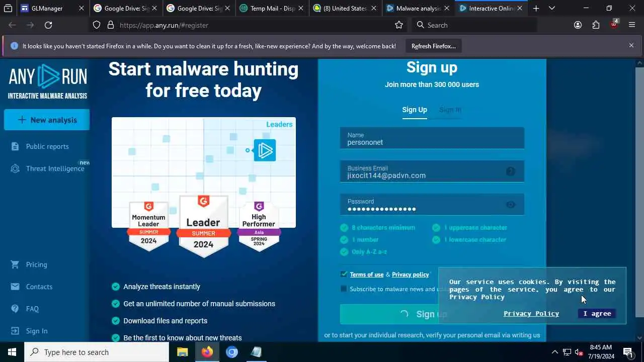Click the Firefox Search box
Screen dimensions: 644x362
[474, 25]
